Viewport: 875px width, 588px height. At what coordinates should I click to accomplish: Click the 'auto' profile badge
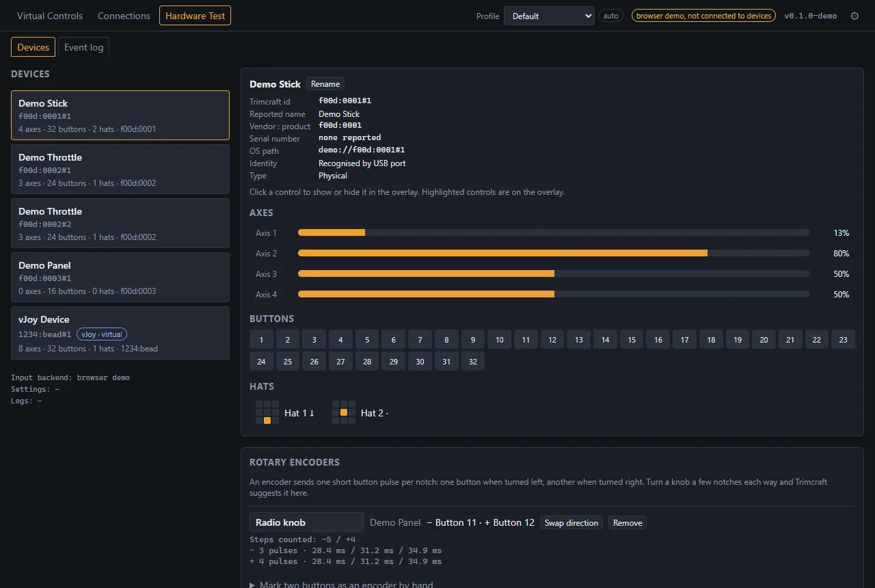click(611, 16)
